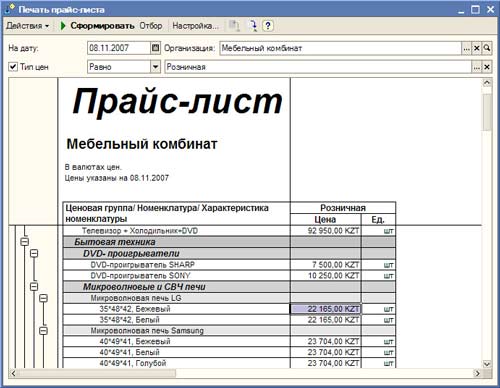Select the Ценовая группа/ Номенклатура header cell
Viewport: 500px width, 388px height.
[x=176, y=213]
